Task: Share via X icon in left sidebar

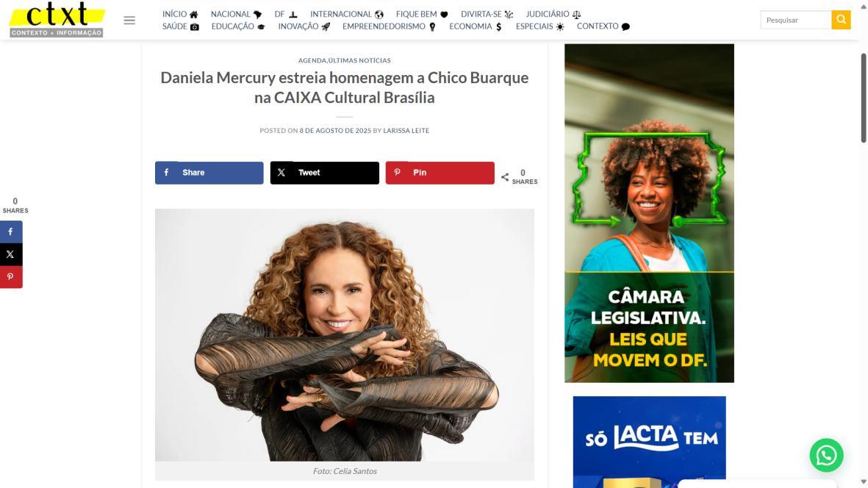Action: [x=11, y=254]
